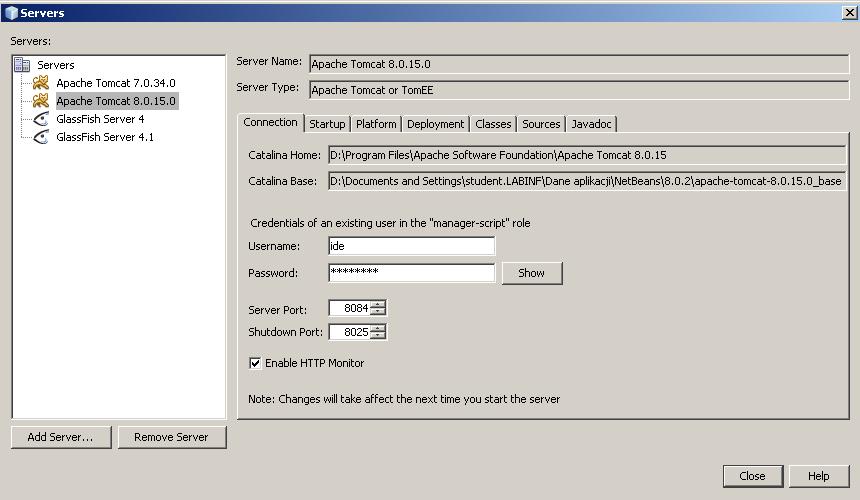Select the Servers root tree node

(x=55, y=65)
